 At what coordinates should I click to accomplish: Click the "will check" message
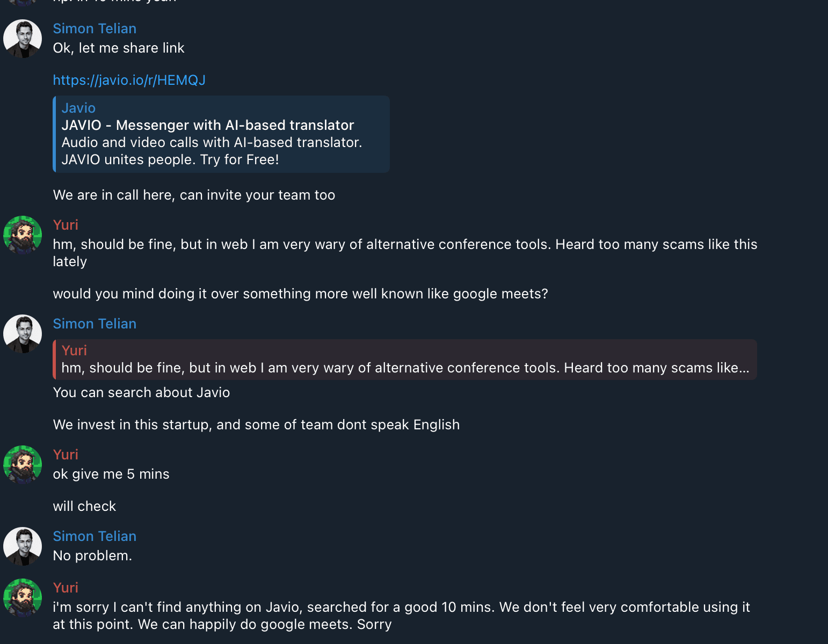coord(84,506)
